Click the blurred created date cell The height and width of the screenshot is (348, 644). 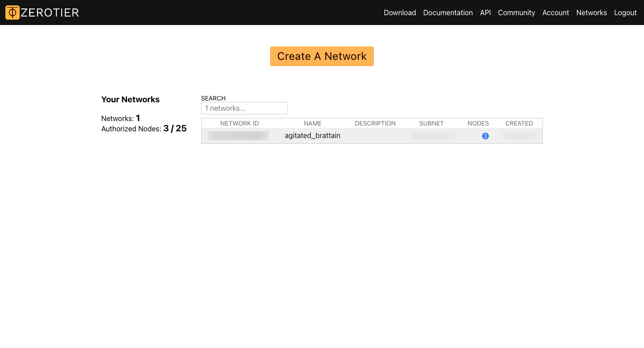[x=519, y=136]
